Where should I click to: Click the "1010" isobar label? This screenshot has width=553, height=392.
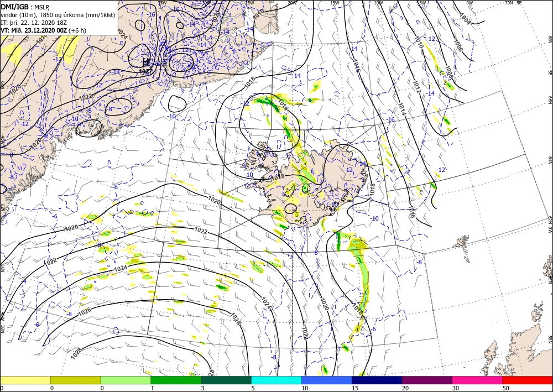(419, 43)
